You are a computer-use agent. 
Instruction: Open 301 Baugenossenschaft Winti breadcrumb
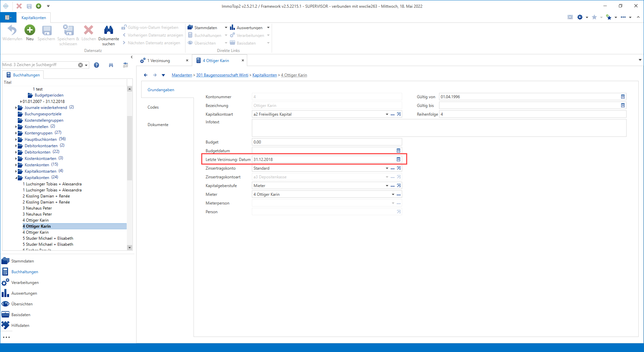click(x=222, y=75)
